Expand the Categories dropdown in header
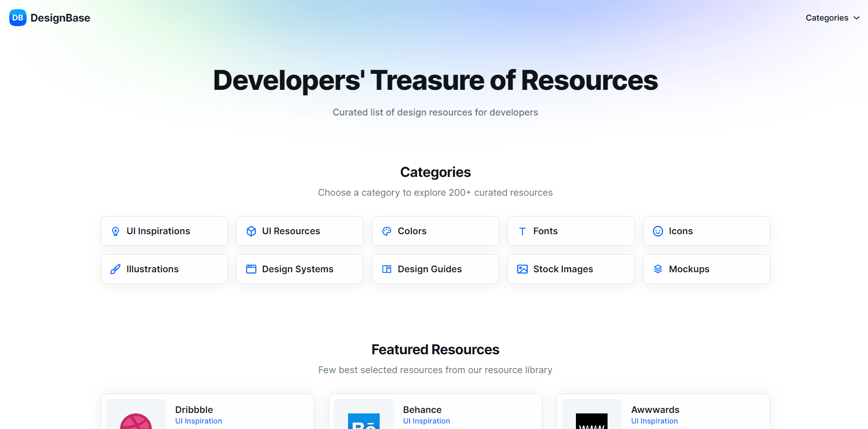This screenshot has width=868, height=429. (x=827, y=18)
